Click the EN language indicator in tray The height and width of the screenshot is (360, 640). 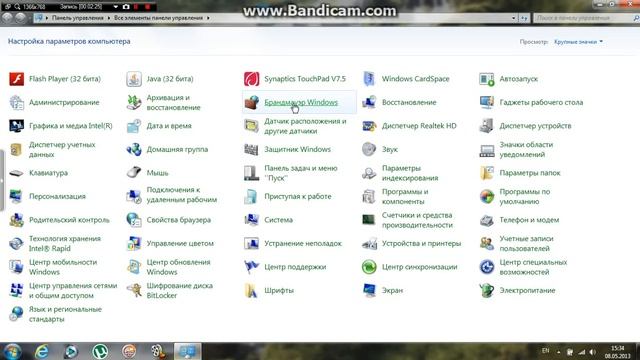(x=545, y=351)
